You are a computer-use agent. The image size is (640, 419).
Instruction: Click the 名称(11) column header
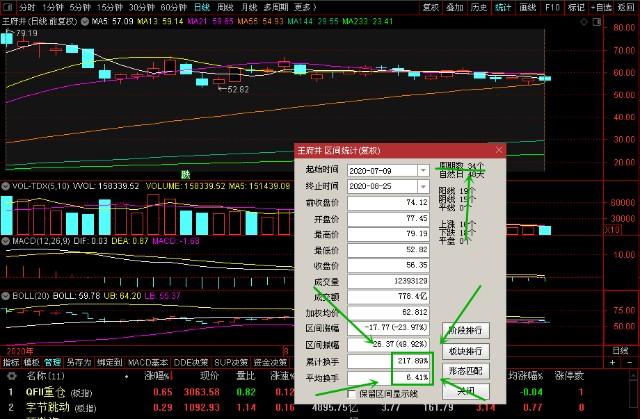tap(45, 376)
